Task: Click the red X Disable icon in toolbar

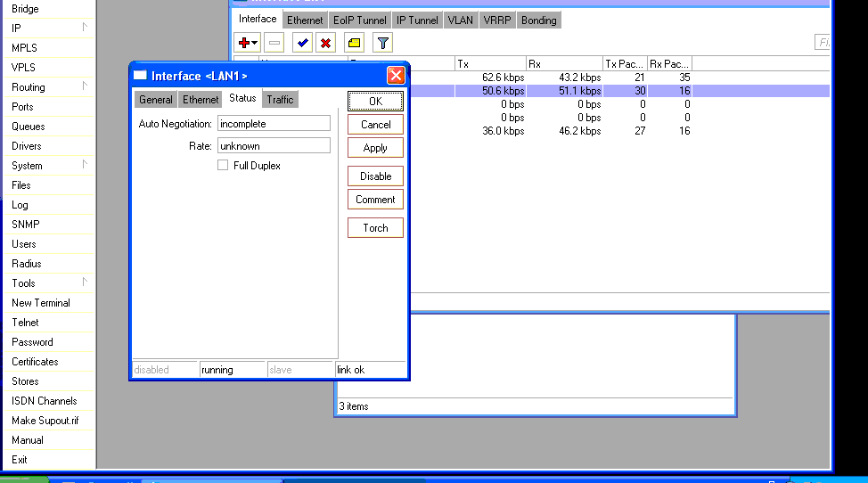Action: 326,43
